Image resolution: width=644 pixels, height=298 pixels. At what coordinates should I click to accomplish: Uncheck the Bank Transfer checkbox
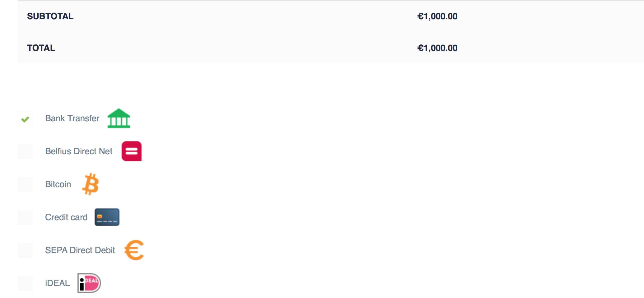(x=25, y=119)
